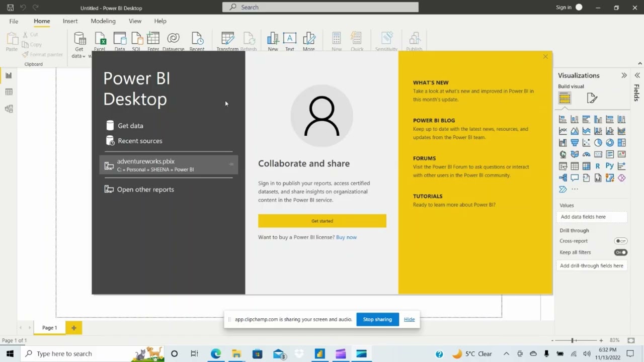Viewport: 644px width, 362px height.
Task: Click the Hide link in sharing bar
Action: point(409,319)
